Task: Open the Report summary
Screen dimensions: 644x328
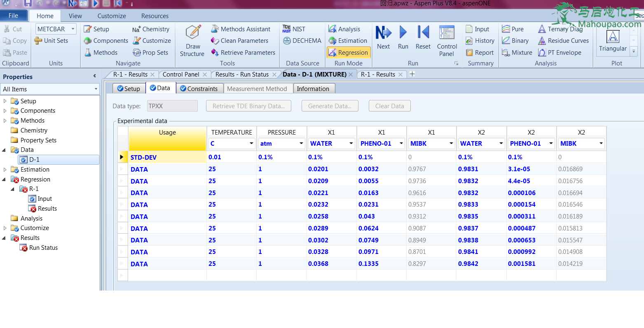Action: tap(479, 53)
